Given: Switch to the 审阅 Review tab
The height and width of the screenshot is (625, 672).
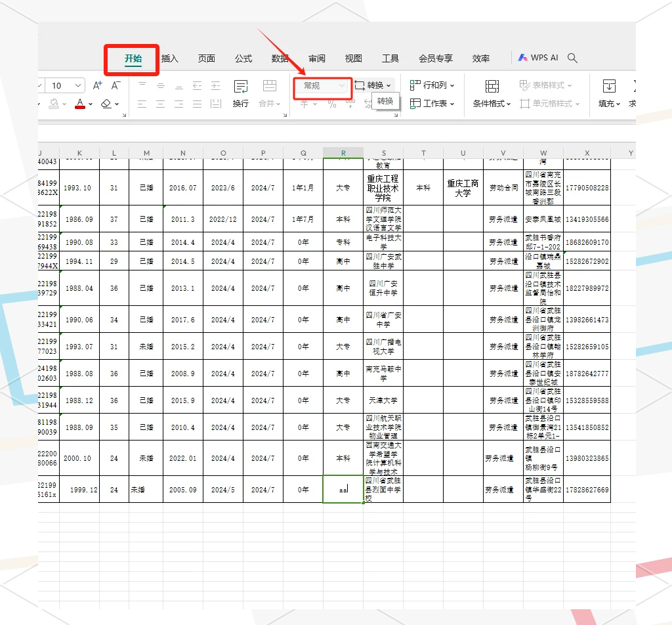Looking at the screenshot, I should coord(317,58).
